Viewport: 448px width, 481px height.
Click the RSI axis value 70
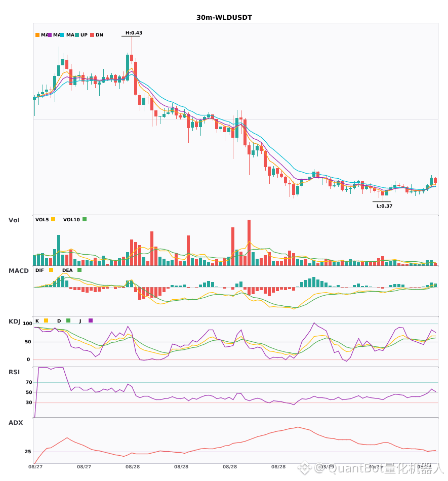click(x=29, y=382)
